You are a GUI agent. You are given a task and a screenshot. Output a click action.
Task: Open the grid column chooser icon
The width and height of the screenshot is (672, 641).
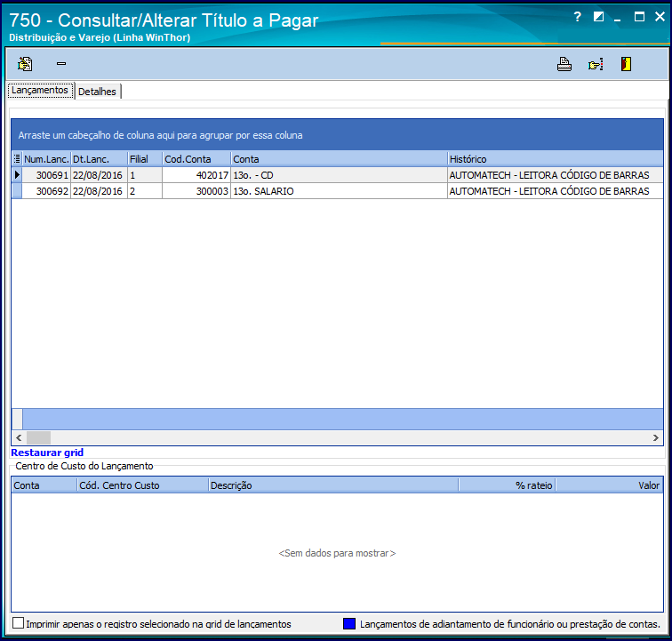point(17,159)
